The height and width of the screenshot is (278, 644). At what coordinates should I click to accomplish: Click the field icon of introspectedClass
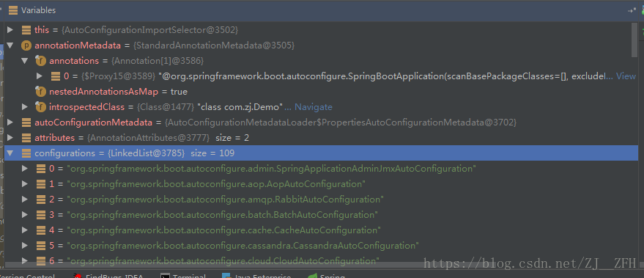coord(40,107)
